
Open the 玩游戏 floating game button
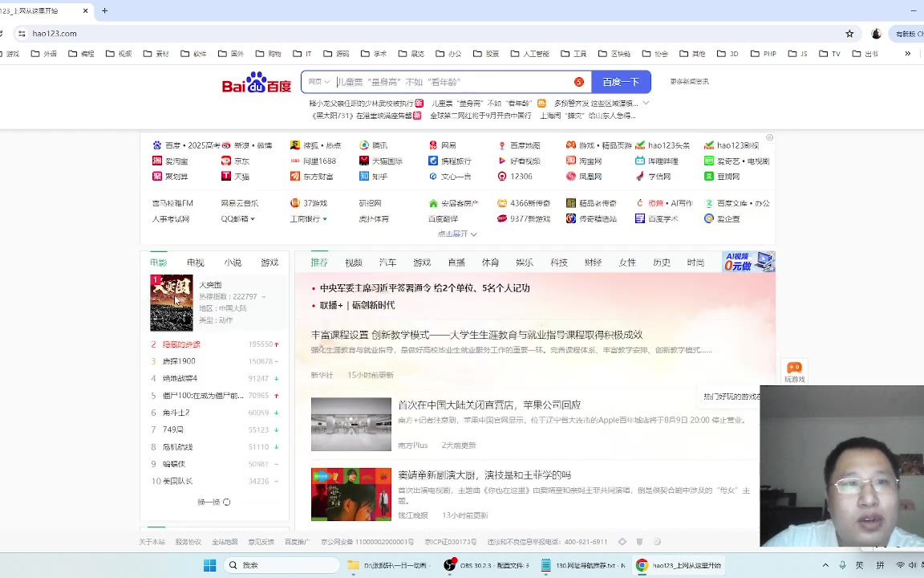point(794,372)
